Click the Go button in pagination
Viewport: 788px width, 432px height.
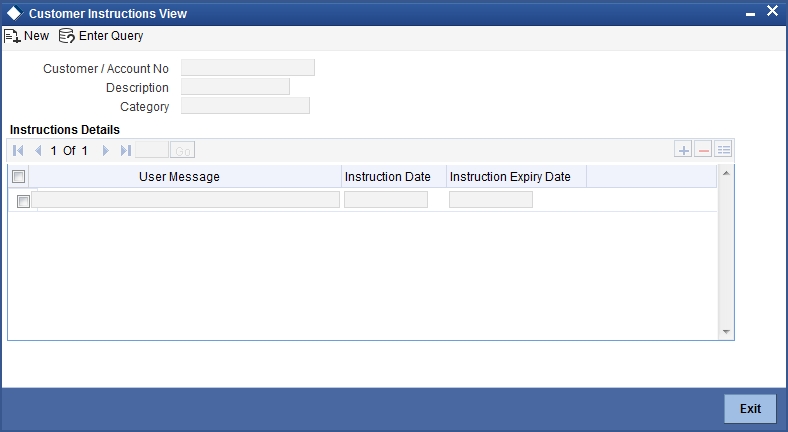pyautogui.click(x=182, y=150)
